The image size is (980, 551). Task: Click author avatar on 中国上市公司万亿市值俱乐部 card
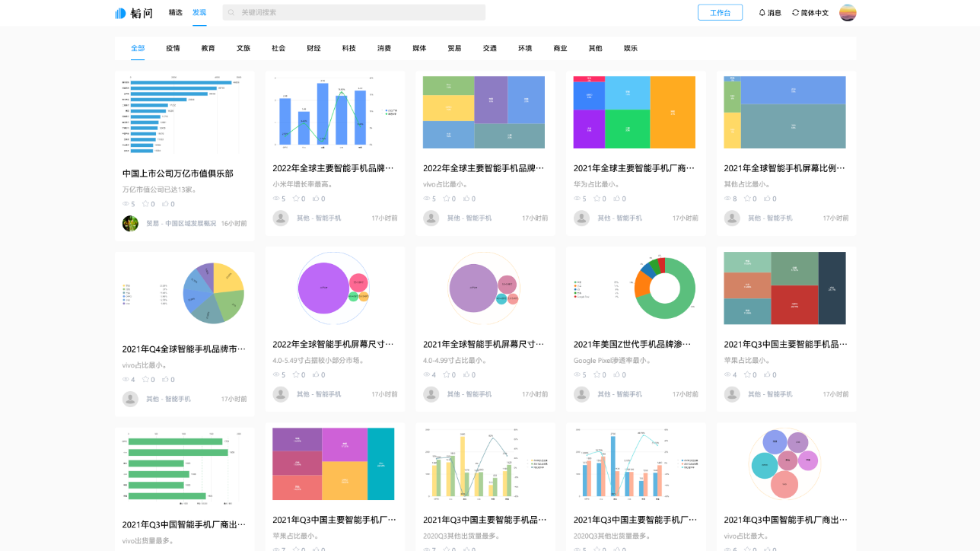[x=130, y=224]
